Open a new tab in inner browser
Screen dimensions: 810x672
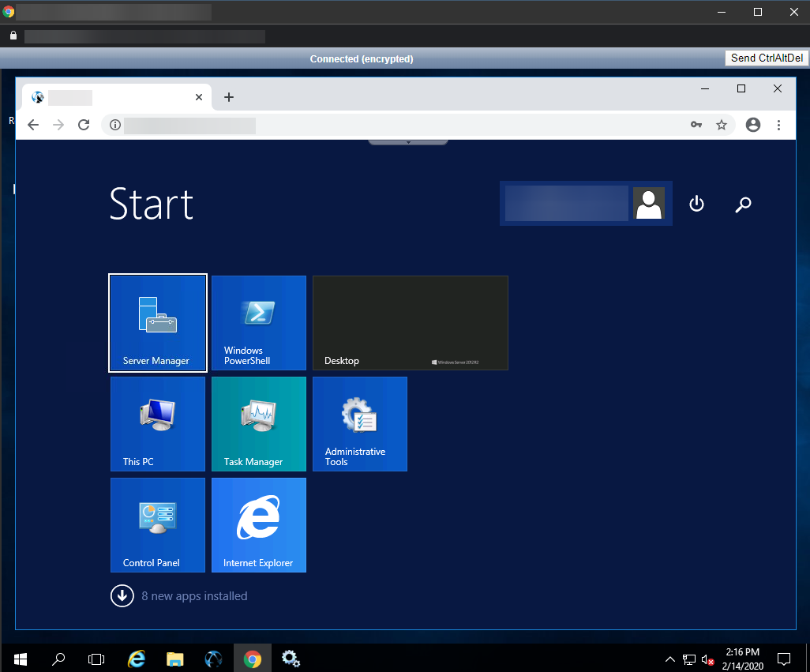pos(229,97)
